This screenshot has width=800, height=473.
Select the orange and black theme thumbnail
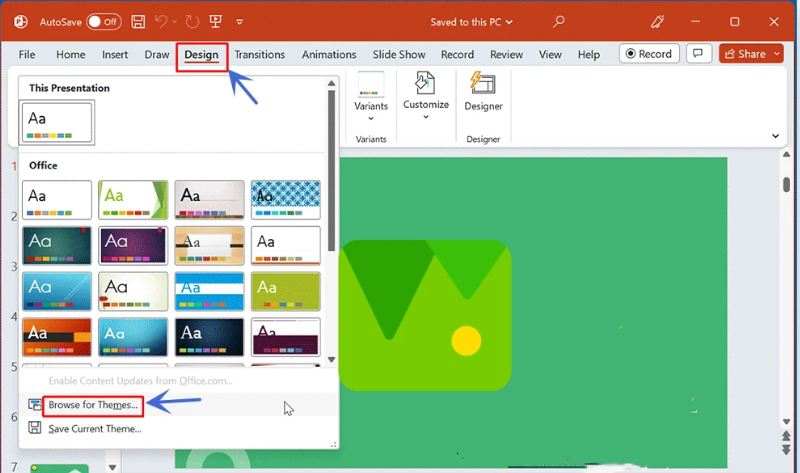[x=57, y=337]
